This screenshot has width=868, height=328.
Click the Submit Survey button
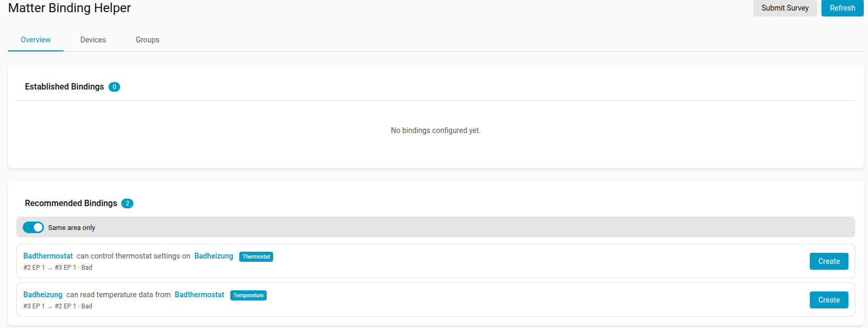click(x=784, y=8)
